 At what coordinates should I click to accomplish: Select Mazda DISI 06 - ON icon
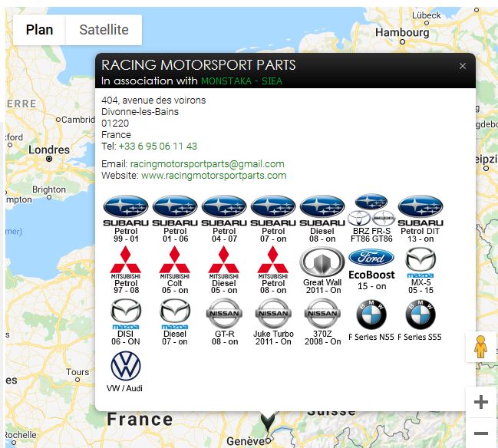(126, 322)
